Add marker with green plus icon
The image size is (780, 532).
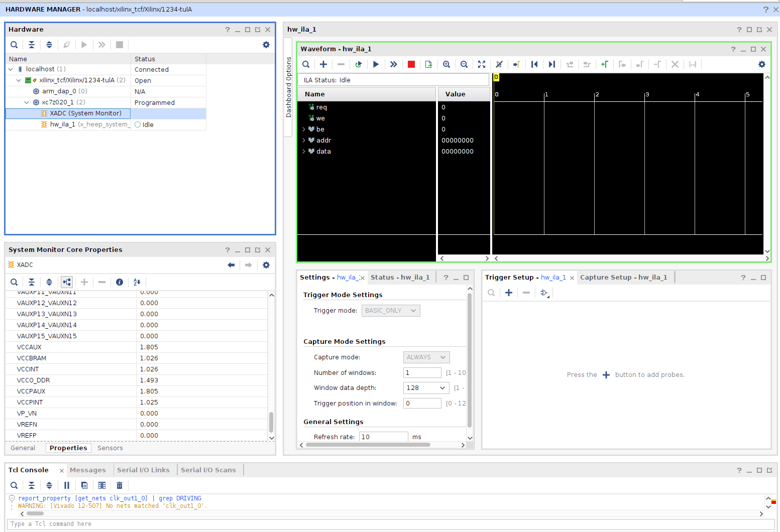coord(605,64)
